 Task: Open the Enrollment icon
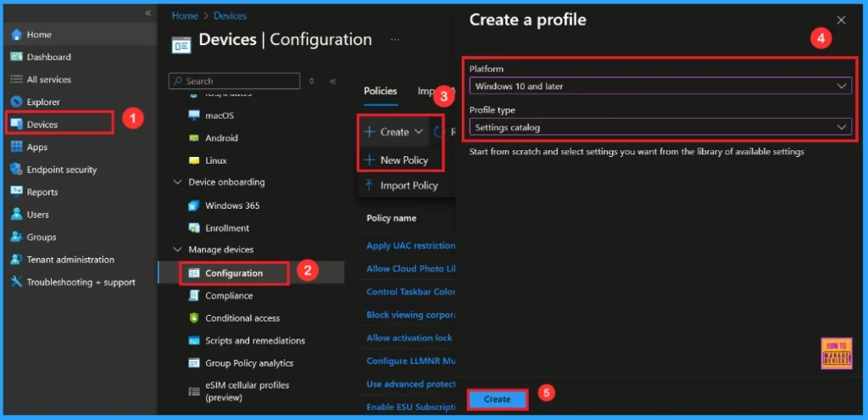(x=194, y=228)
